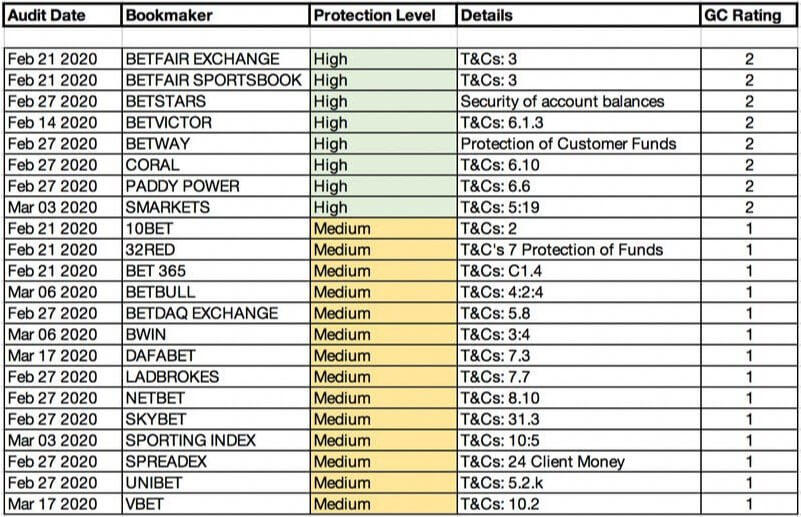Select the T&C's 7 Protection of Funds cell
This screenshot has width=801, height=517.
tap(577, 249)
